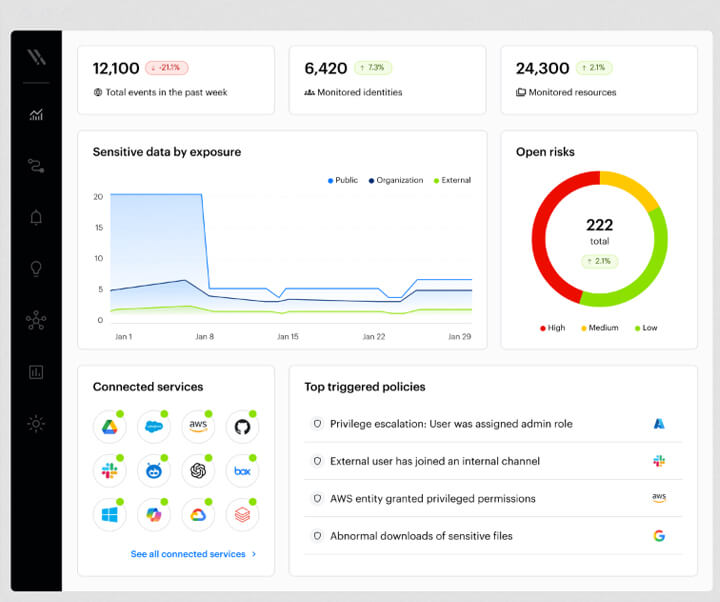Select the Google Drive connected service
The image size is (720, 602).
pyautogui.click(x=109, y=426)
